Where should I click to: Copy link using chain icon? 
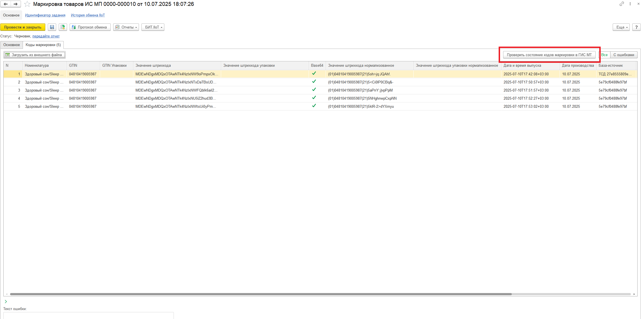tap(621, 4)
